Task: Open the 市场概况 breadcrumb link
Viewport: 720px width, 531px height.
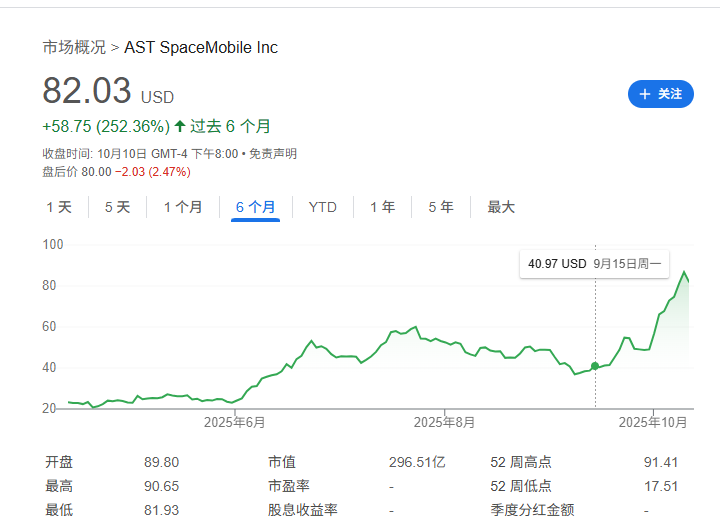Action: [74, 47]
